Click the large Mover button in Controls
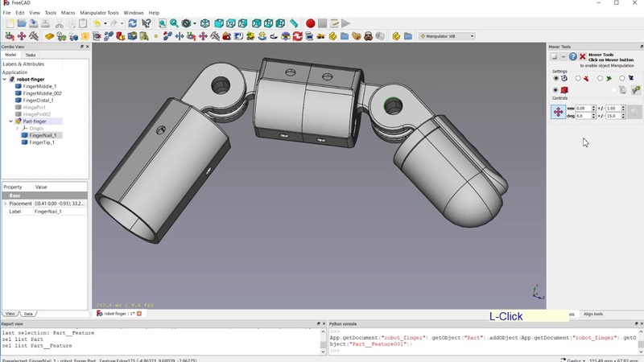 558,112
